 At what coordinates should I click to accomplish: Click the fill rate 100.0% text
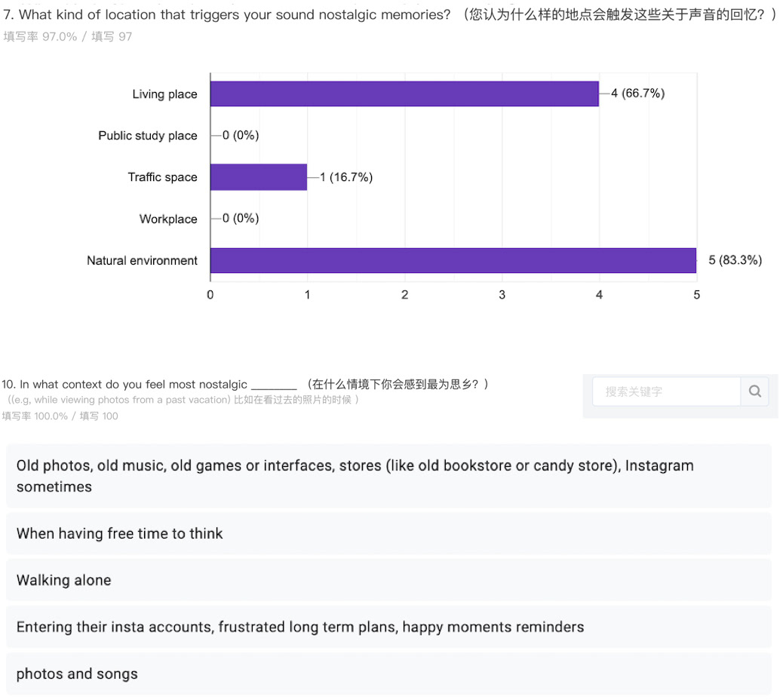tap(35, 416)
